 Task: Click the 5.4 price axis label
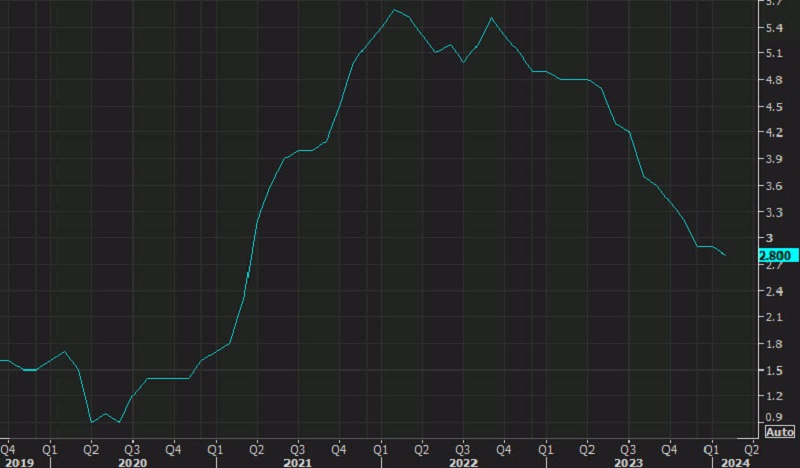coord(775,27)
